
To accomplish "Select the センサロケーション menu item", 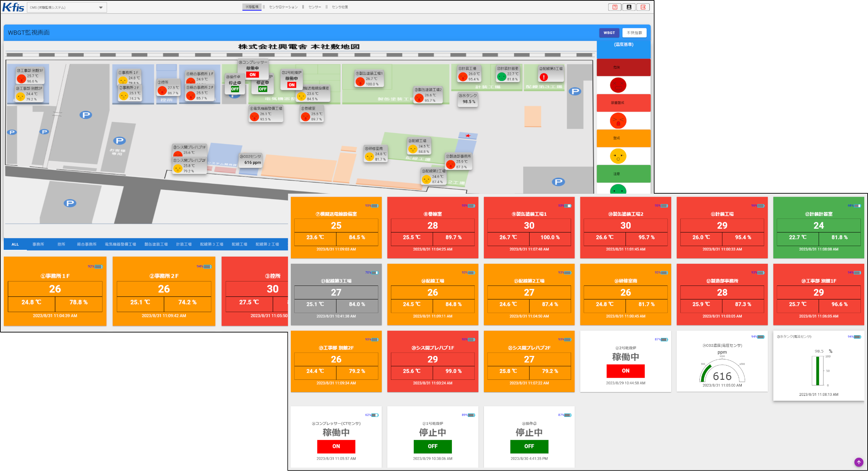I will [x=283, y=7].
